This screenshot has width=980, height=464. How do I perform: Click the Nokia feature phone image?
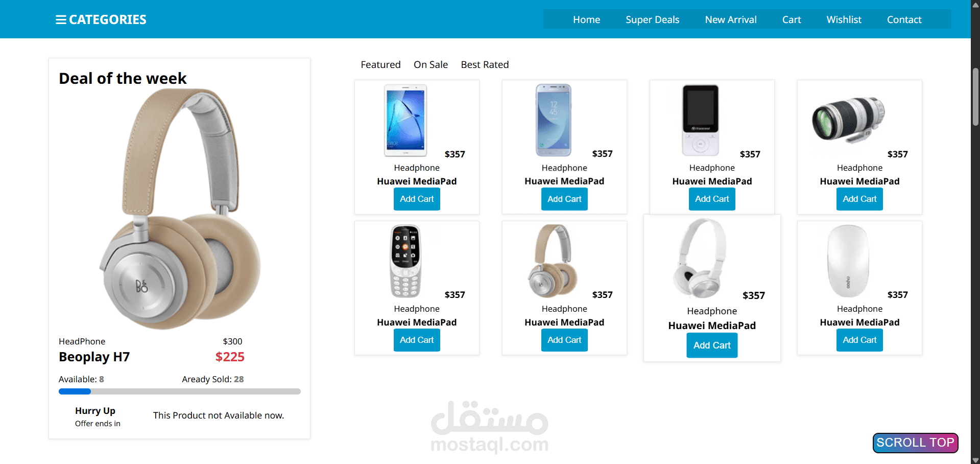pos(405,261)
